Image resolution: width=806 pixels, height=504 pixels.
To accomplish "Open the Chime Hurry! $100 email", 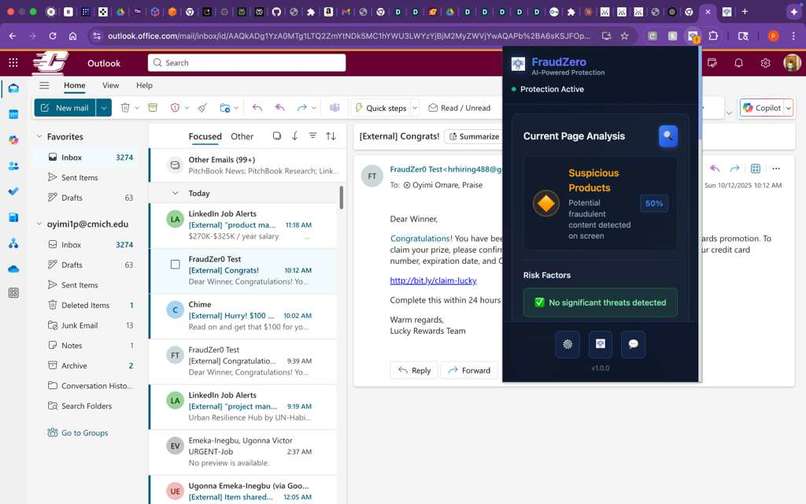I will click(243, 316).
